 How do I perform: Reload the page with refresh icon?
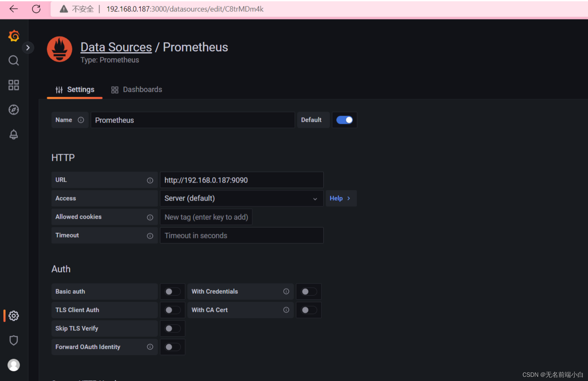(x=36, y=9)
